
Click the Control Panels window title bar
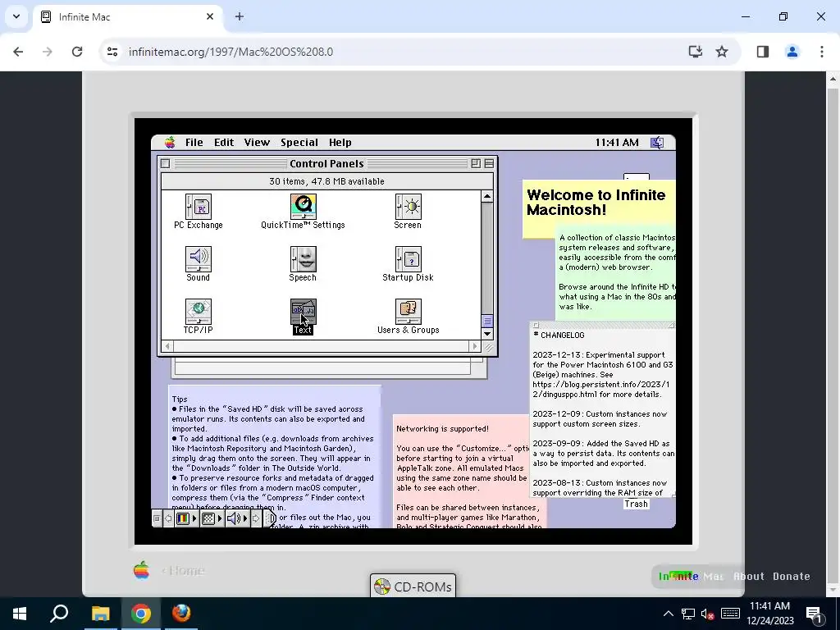326,164
